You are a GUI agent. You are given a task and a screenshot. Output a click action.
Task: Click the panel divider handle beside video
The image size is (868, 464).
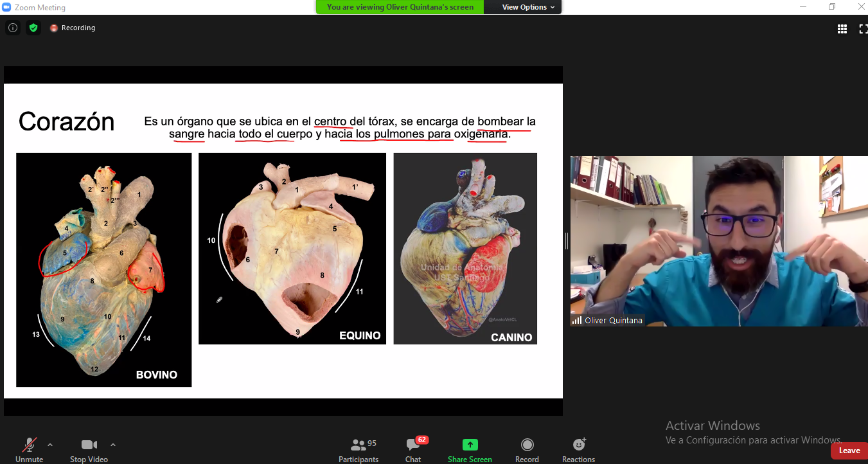click(566, 241)
